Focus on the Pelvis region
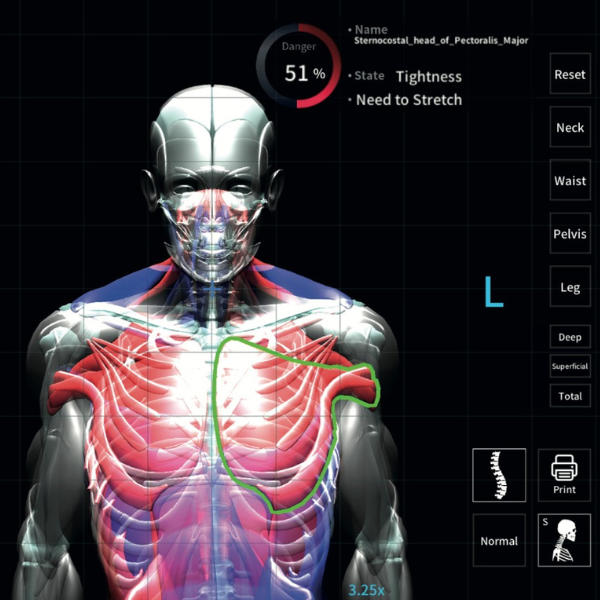The width and height of the screenshot is (600, 600). [x=570, y=234]
